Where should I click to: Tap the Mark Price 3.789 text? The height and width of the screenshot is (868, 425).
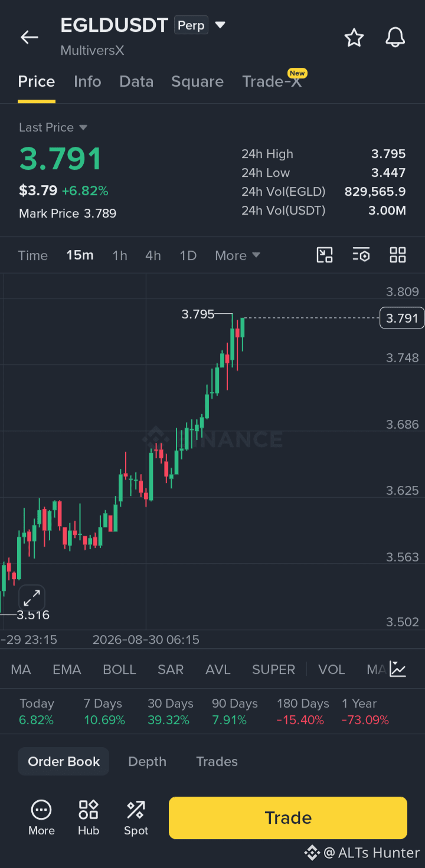(x=67, y=213)
